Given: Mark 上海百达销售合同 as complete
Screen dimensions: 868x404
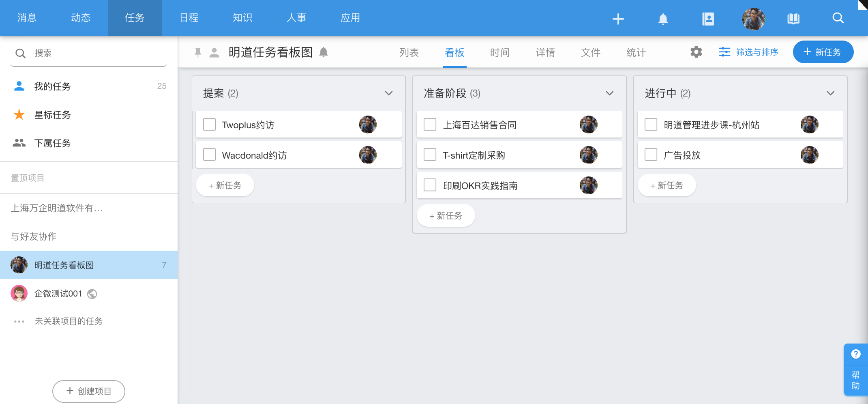Looking at the screenshot, I should (x=430, y=124).
